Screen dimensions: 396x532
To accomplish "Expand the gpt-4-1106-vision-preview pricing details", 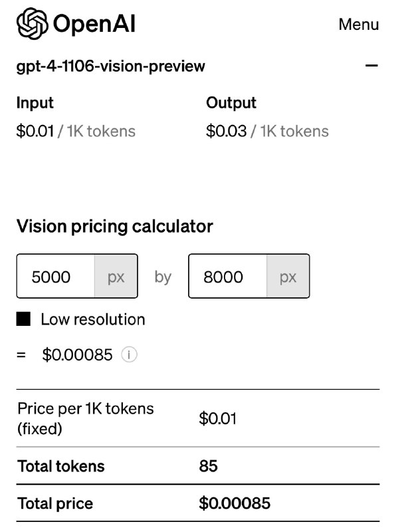I will pyautogui.click(x=373, y=65).
